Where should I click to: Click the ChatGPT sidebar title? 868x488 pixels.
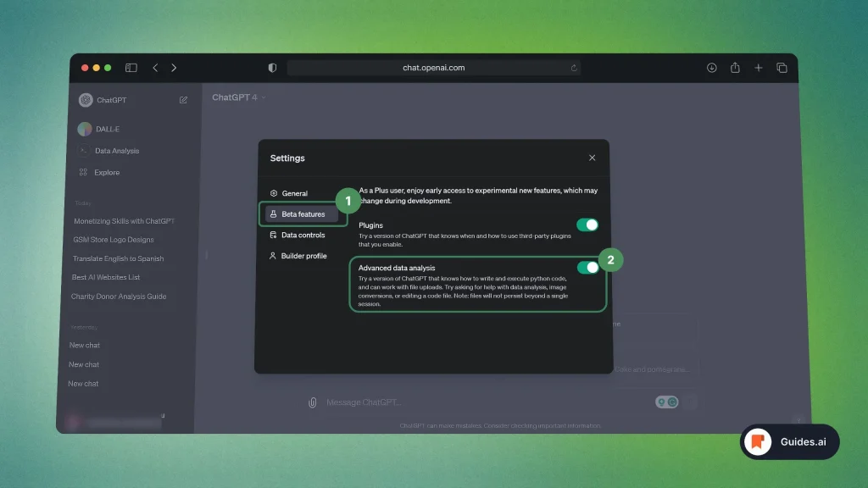(x=112, y=100)
